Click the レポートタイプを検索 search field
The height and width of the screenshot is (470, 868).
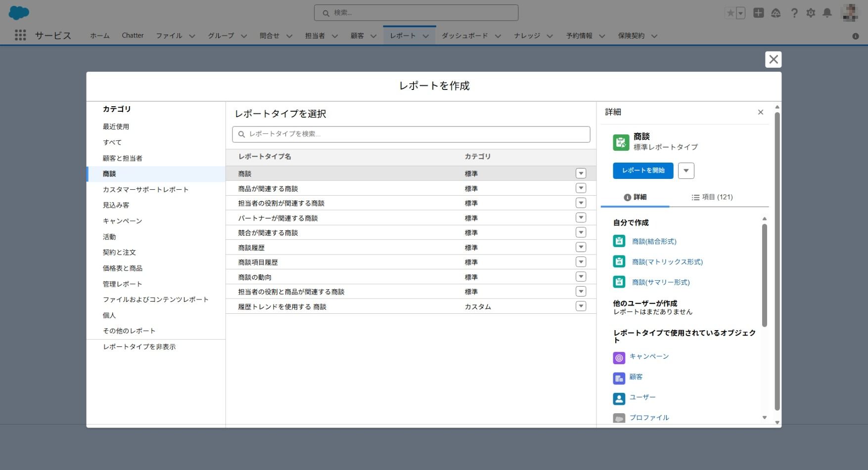click(411, 134)
